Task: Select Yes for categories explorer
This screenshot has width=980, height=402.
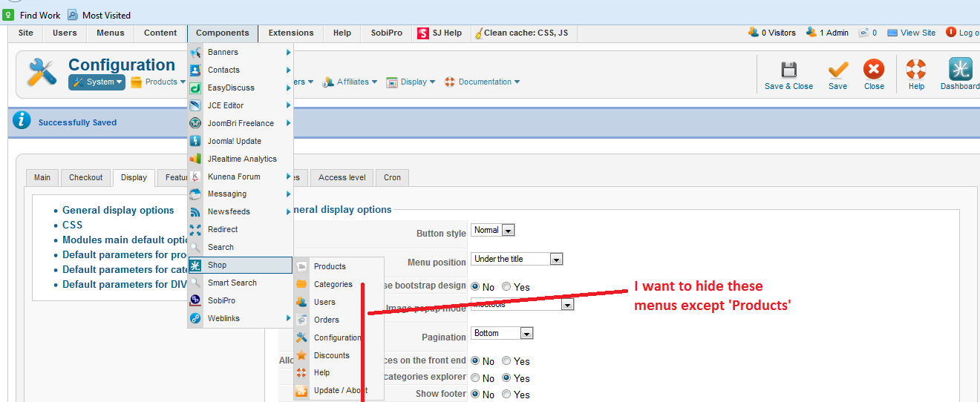Action: click(x=506, y=378)
